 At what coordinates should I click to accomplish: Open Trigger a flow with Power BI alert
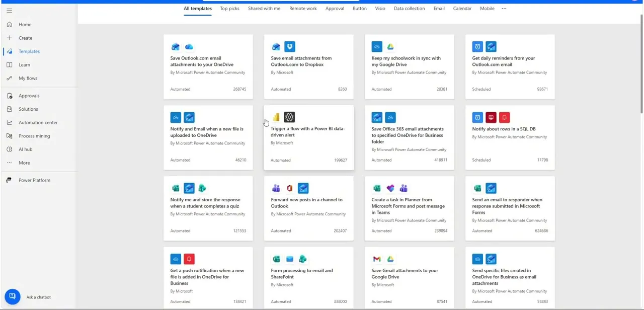309,137
